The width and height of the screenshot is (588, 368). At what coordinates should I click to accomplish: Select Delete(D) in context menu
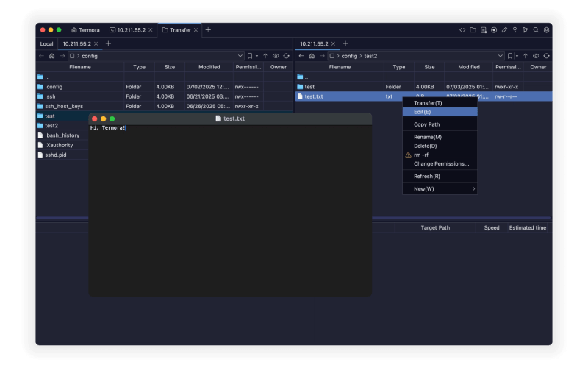(440, 146)
